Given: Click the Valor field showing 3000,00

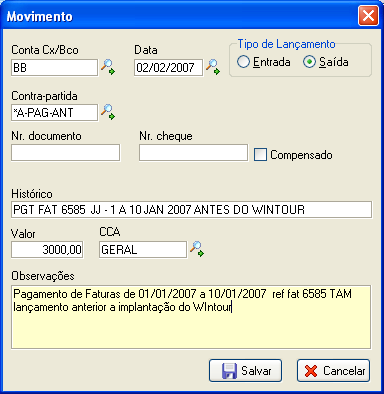Looking at the screenshot, I should [47, 250].
